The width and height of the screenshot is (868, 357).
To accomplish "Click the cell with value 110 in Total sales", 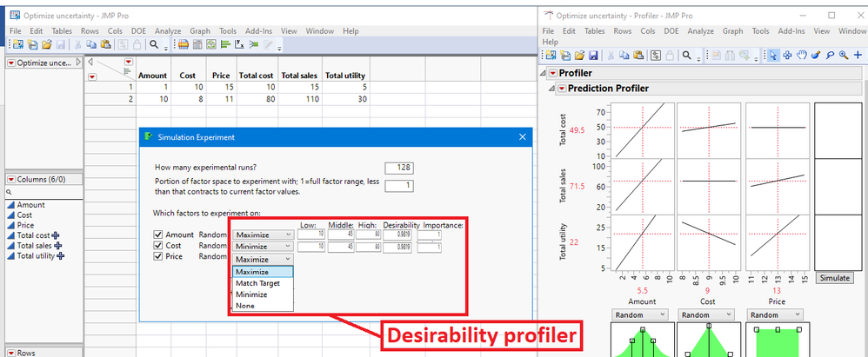I will coord(299,100).
